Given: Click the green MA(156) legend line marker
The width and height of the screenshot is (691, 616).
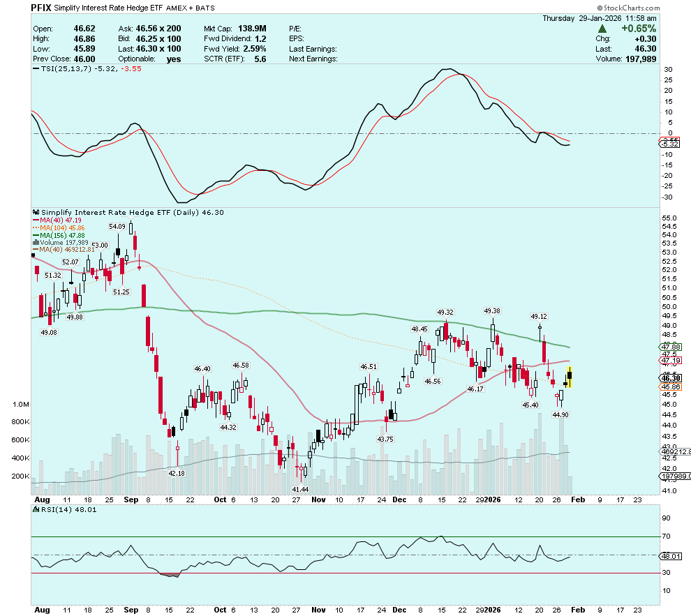Looking at the screenshot, I should (36, 236).
